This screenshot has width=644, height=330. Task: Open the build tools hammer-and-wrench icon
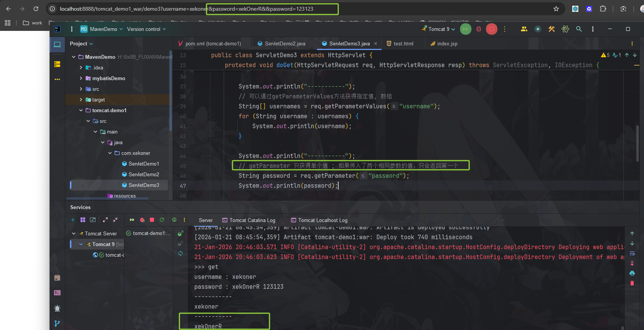552,29
